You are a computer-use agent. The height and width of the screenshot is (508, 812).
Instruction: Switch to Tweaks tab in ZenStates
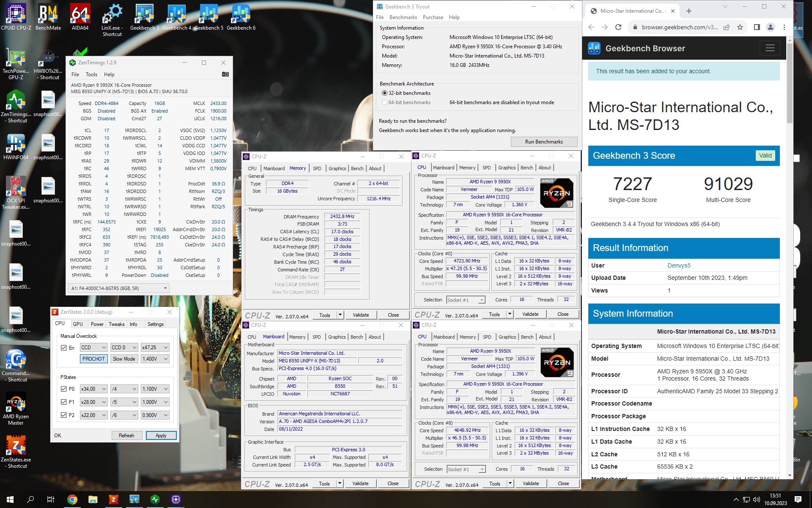(x=116, y=324)
